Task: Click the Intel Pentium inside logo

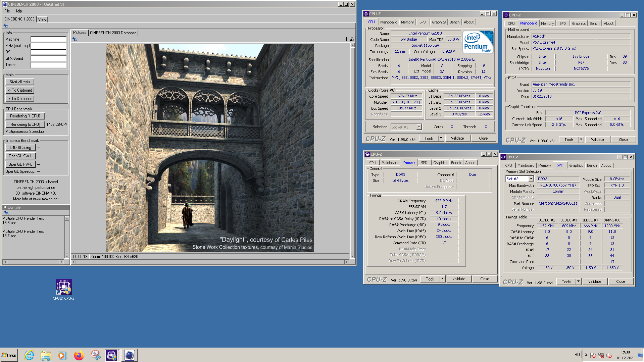Action: [478, 42]
